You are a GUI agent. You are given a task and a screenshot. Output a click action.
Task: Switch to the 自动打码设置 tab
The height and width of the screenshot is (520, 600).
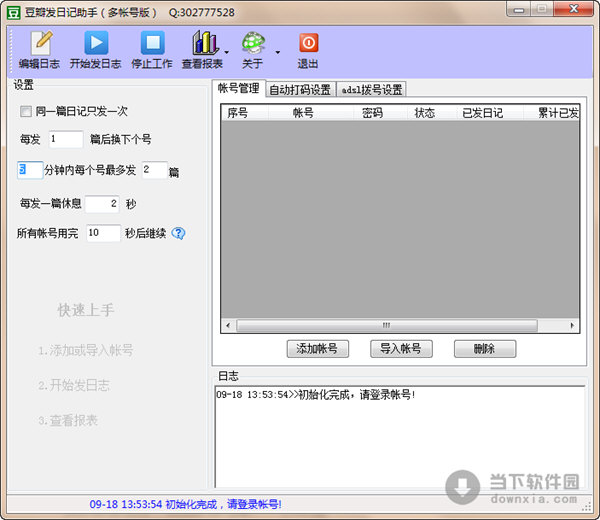click(300, 90)
